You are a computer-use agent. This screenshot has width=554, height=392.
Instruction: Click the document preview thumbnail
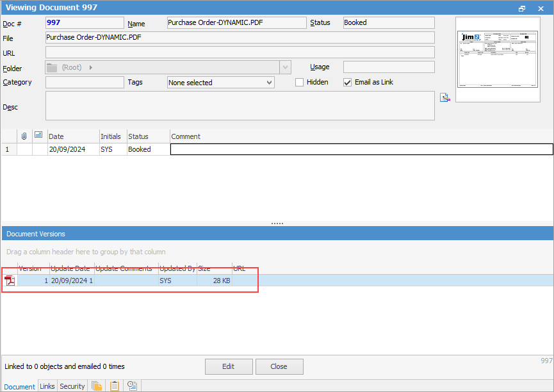click(x=498, y=60)
